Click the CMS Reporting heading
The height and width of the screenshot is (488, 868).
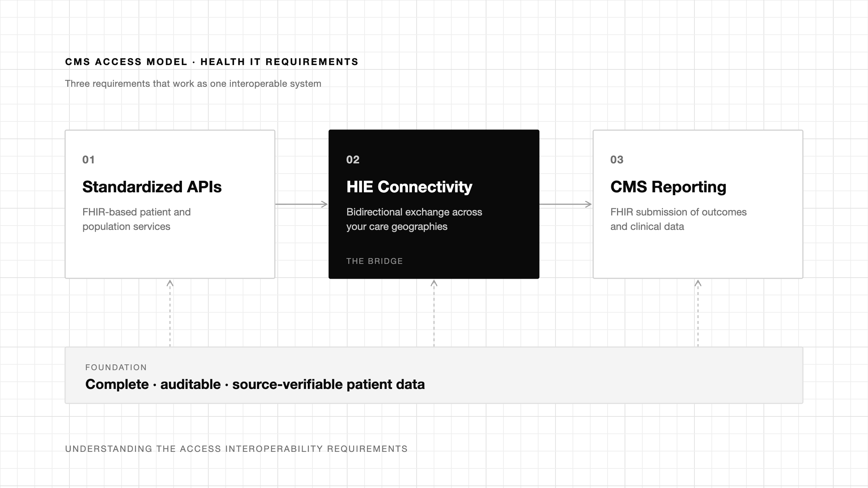coord(668,187)
